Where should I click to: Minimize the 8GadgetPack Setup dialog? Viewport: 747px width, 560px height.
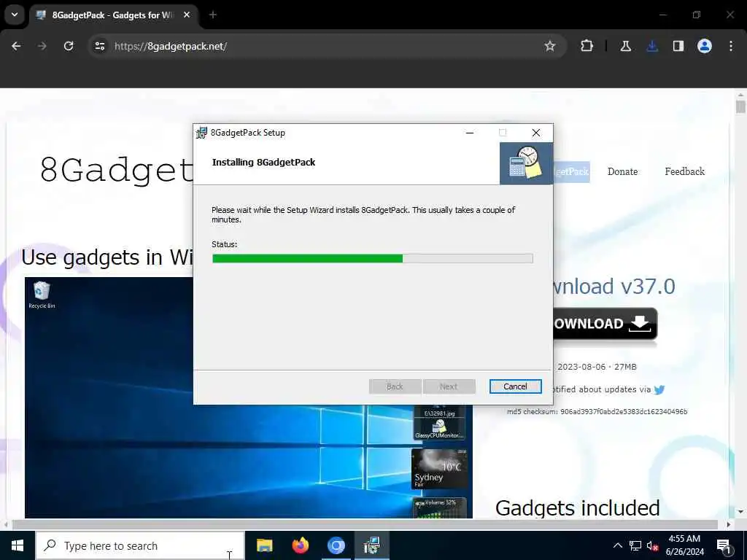[470, 133]
